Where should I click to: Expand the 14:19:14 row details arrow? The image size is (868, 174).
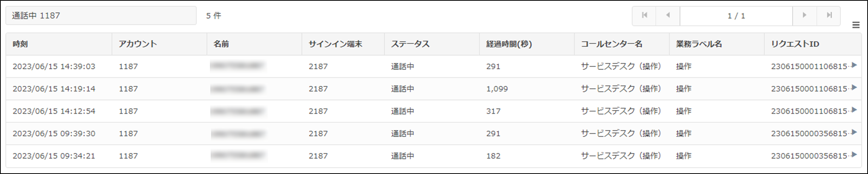point(854,87)
